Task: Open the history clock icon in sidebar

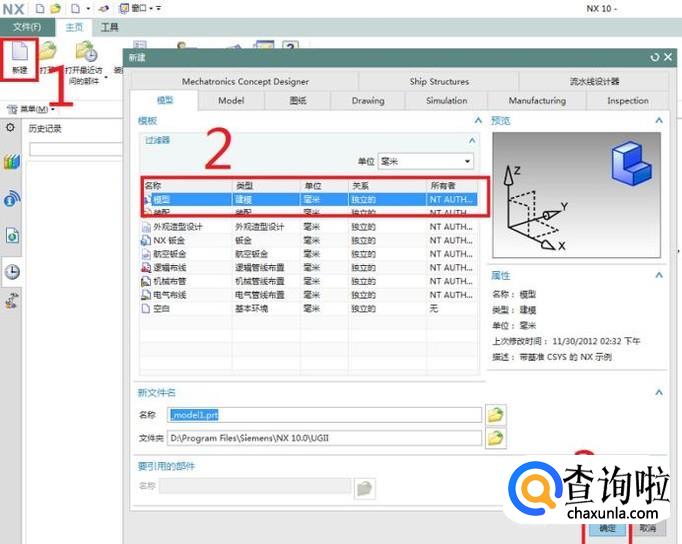Action: click(x=12, y=272)
